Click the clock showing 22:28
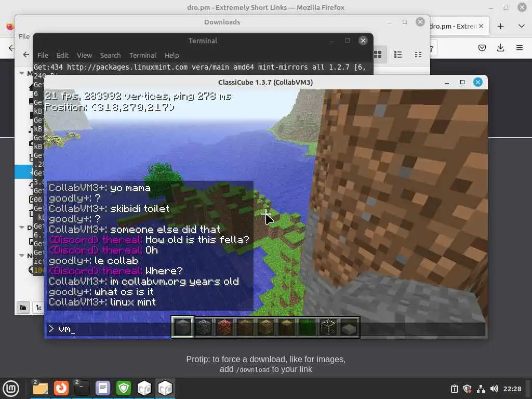This screenshot has height=399, width=532. pos(512,389)
